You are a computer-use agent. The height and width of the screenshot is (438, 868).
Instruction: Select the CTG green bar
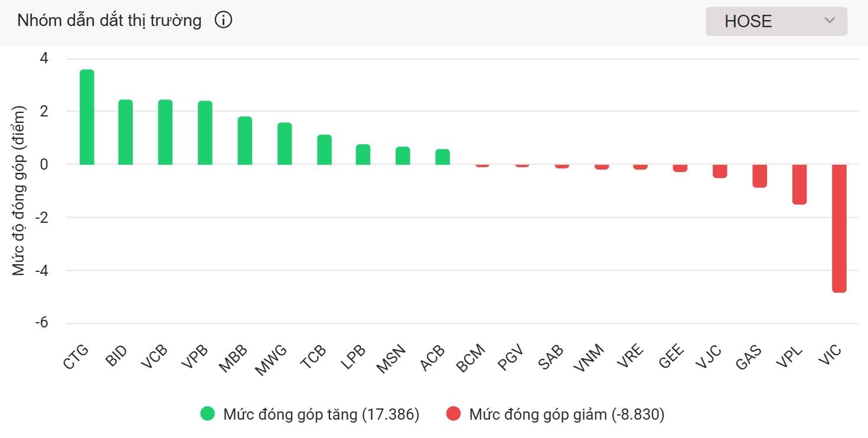click(87, 117)
